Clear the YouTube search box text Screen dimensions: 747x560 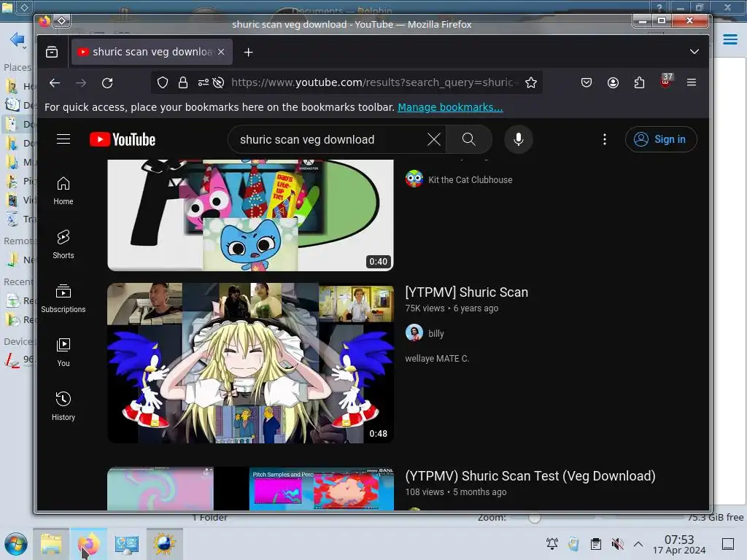pyautogui.click(x=433, y=139)
